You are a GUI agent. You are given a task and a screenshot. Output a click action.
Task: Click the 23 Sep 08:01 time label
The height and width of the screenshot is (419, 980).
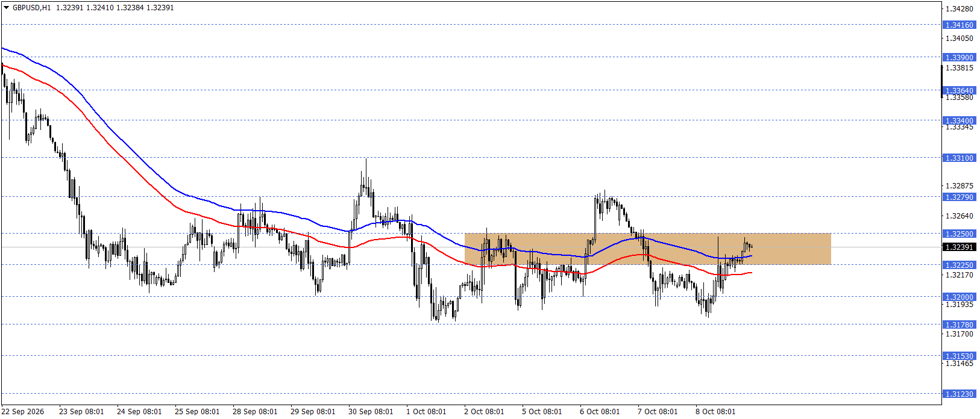tap(81, 412)
